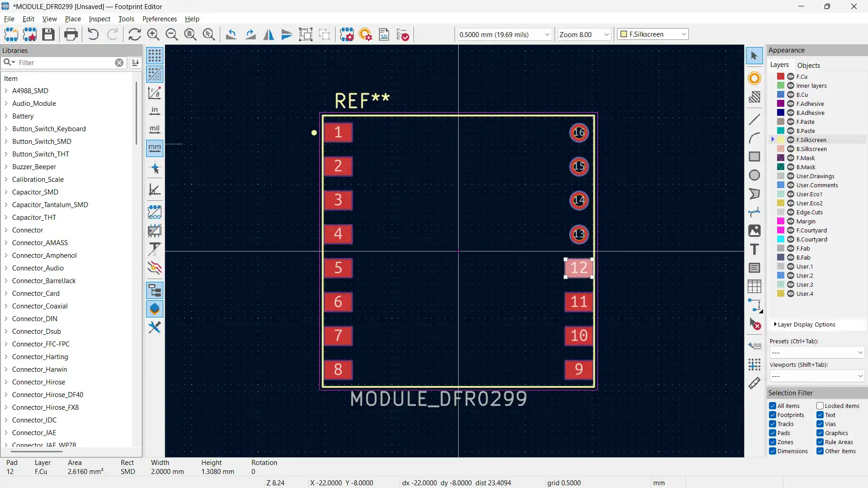Click the Mirror horizontally icon
The width and height of the screenshot is (868, 488).
coord(269,34)
